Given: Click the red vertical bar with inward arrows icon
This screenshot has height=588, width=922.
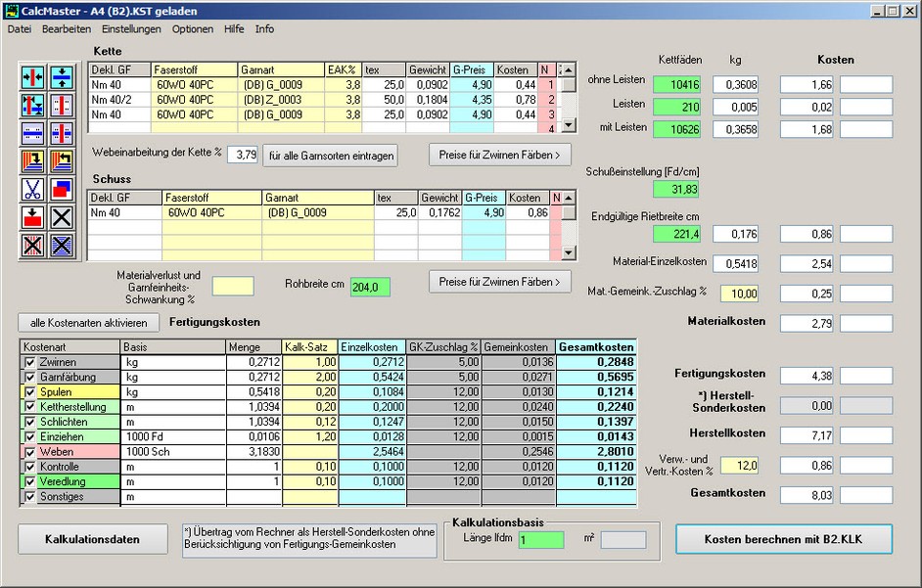Looking at the screenshot, I should [x=33, y=77].
